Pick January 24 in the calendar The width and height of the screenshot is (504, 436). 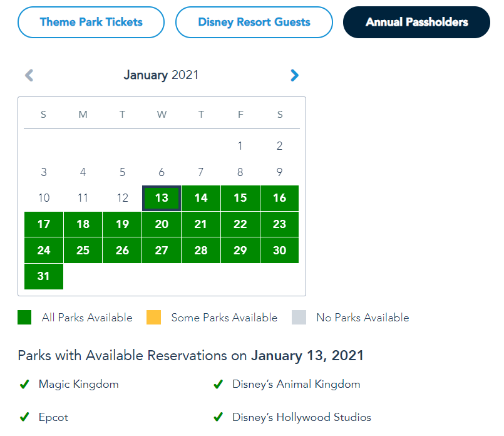[x=44, y=251]
